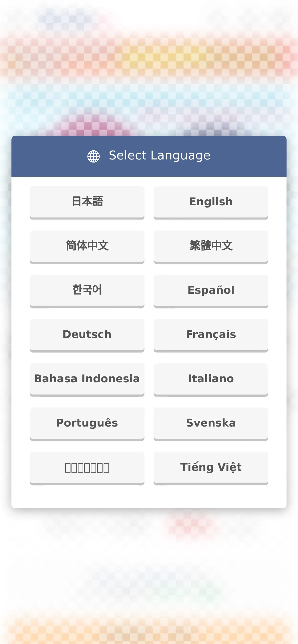Click the button with unrendered box characters
Image resolution: width=298 pixels, height=644 pixels.
(87, 468)
